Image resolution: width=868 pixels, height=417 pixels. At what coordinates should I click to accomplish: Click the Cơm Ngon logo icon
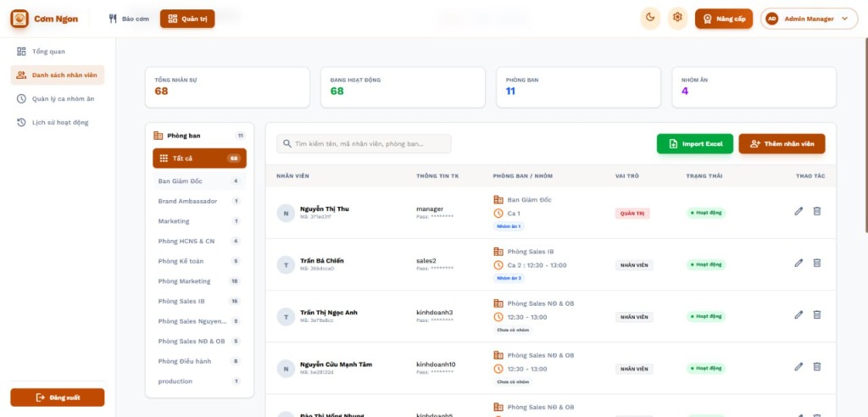pyautogui.click(x=19, y=19)
